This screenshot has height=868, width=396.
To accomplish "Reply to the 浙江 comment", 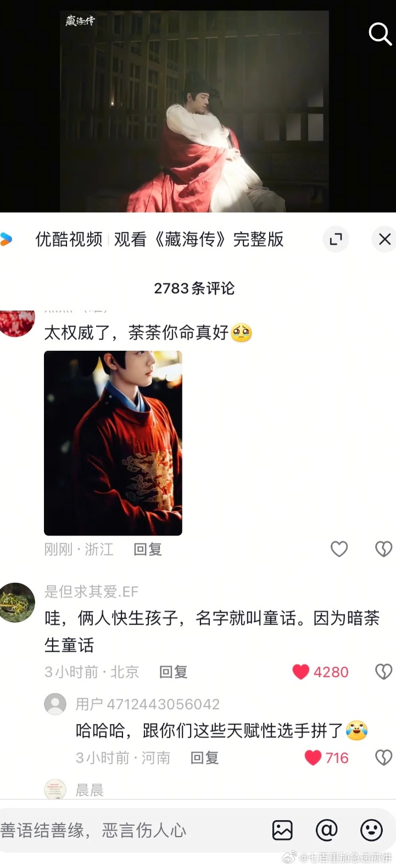I will [x=148, y=549].
